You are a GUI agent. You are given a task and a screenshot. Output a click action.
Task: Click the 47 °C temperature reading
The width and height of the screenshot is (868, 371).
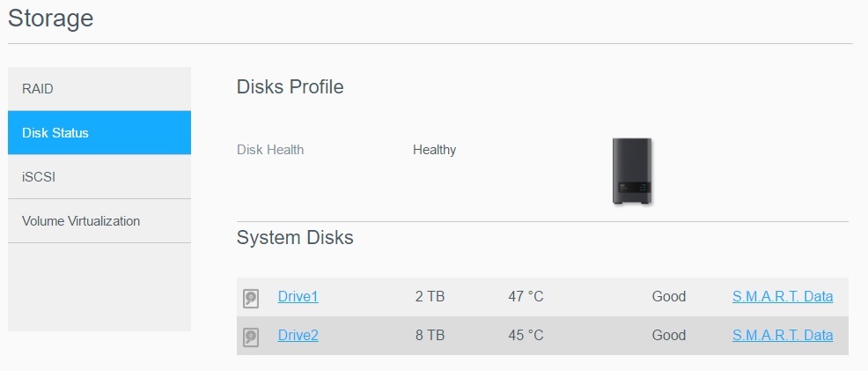(526, 297)
